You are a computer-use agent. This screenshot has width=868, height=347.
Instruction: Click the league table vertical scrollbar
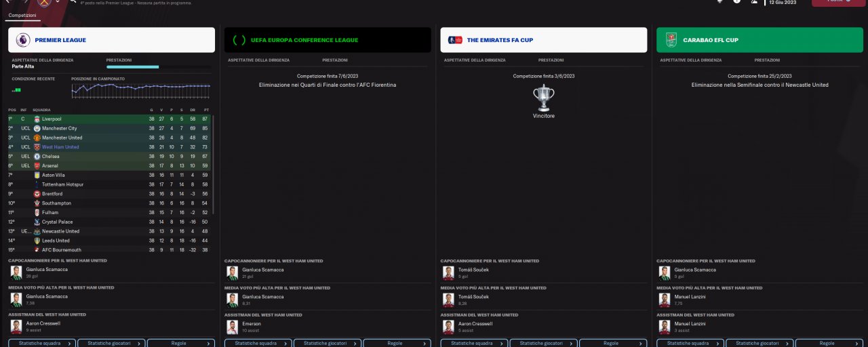click(214, 166)
